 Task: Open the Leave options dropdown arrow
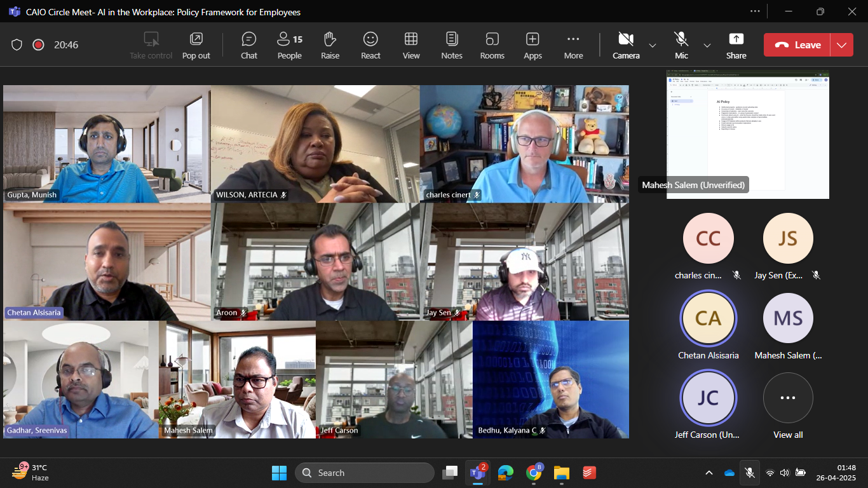[841, 45]
